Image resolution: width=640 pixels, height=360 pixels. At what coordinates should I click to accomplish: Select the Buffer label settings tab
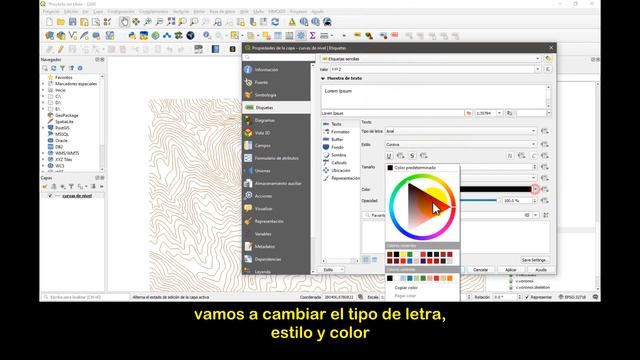point(340,140)
